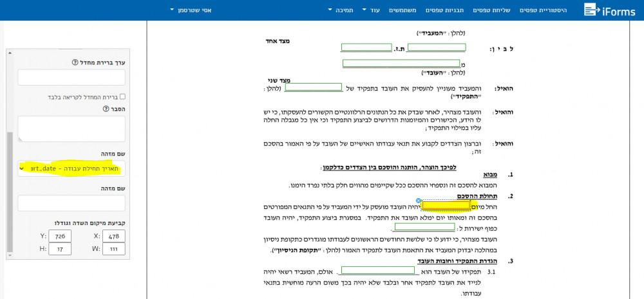Click the X position field
Screen dimensions: 644x299
(x=114, y=236)
